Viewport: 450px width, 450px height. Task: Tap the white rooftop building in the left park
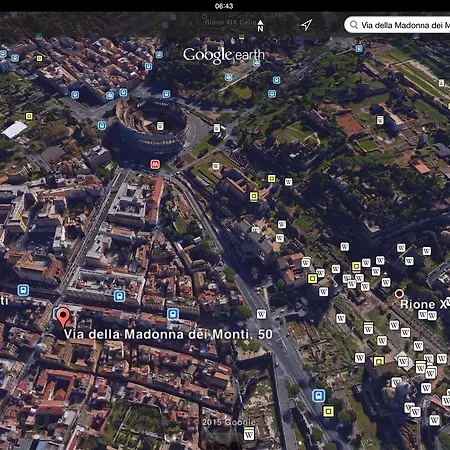[14, 129]
